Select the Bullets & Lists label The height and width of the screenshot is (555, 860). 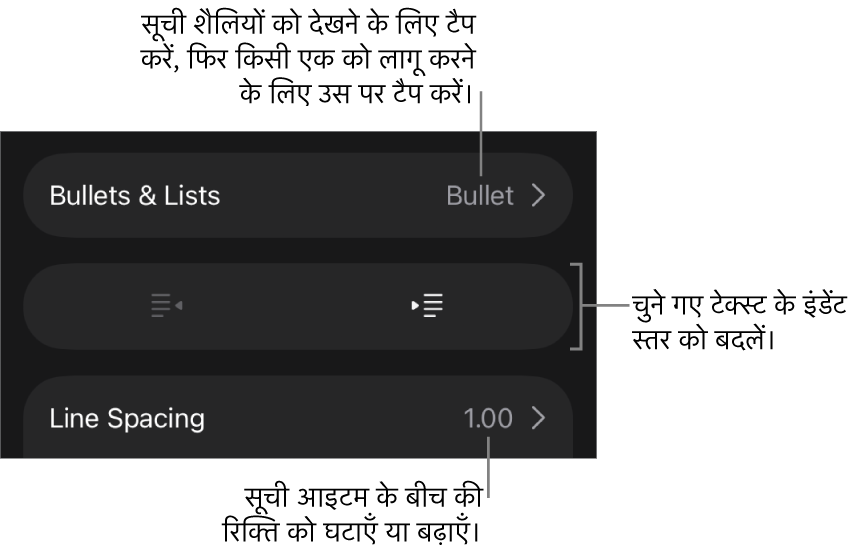click(135, 195)
